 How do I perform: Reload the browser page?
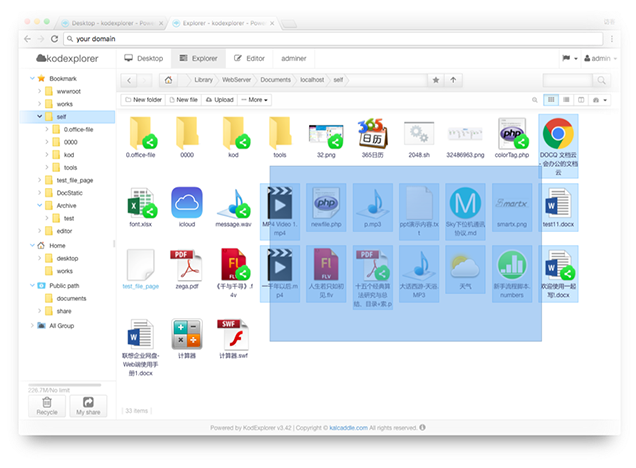(54, 39)
